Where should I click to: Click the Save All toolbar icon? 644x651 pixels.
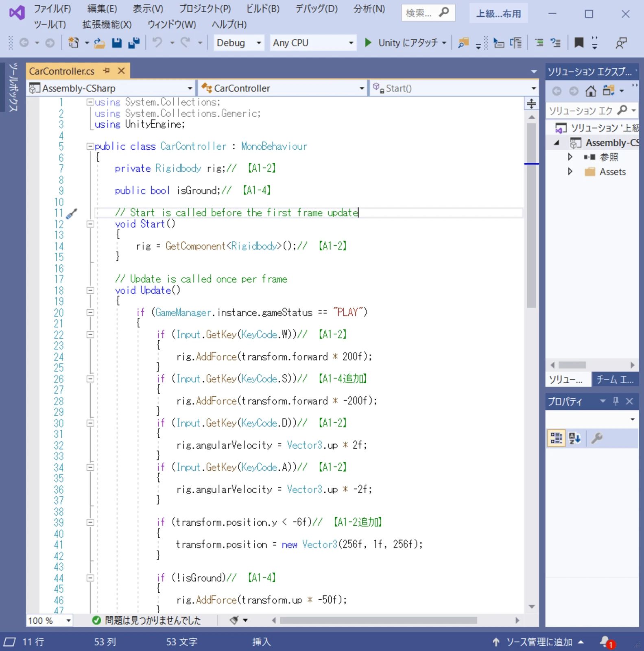pyautogui.click(x=134, y=43)
